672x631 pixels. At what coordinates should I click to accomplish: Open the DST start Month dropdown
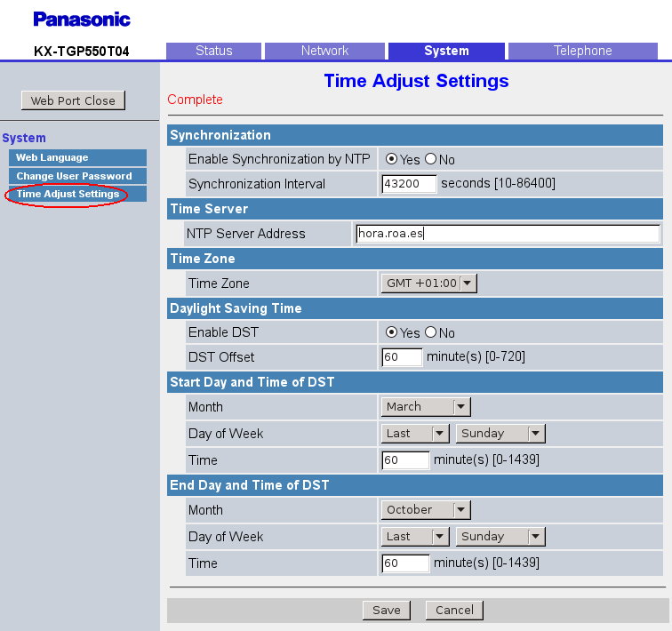(x=426, y=406)
